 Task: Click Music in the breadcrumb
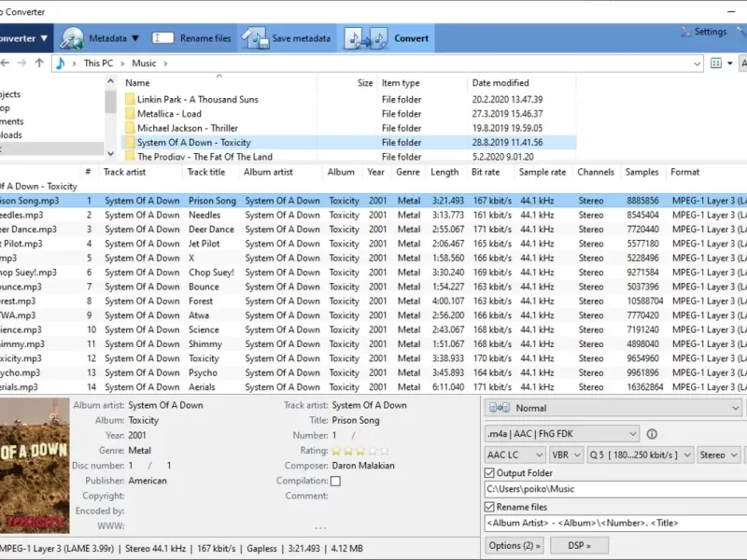pos(144,63)
